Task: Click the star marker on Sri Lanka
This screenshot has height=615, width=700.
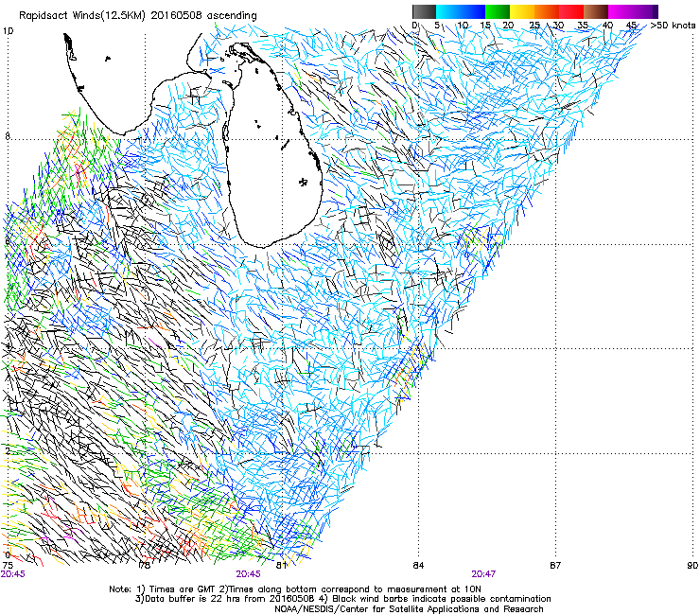Action: 303,182
